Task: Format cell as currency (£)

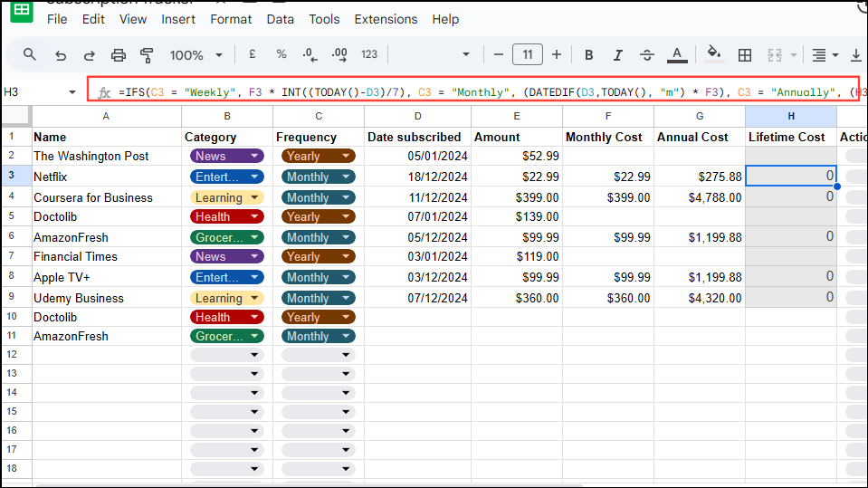Action: (x=253, y=54)
